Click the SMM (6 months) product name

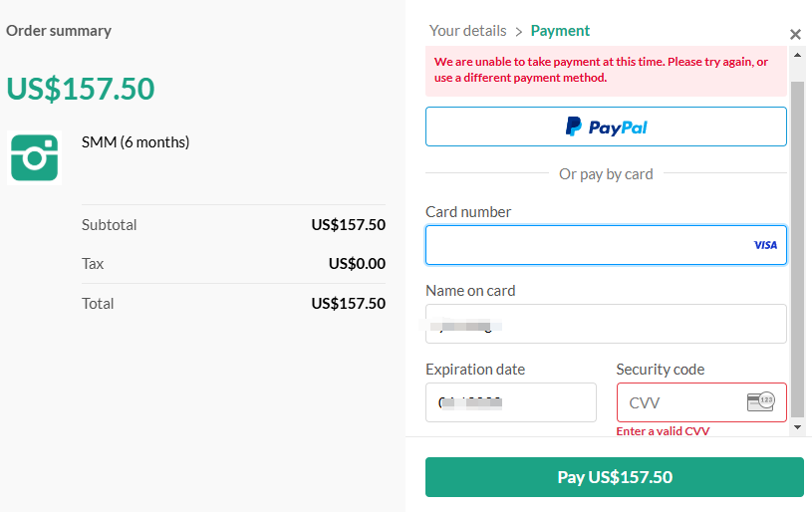tap(135, 141)
